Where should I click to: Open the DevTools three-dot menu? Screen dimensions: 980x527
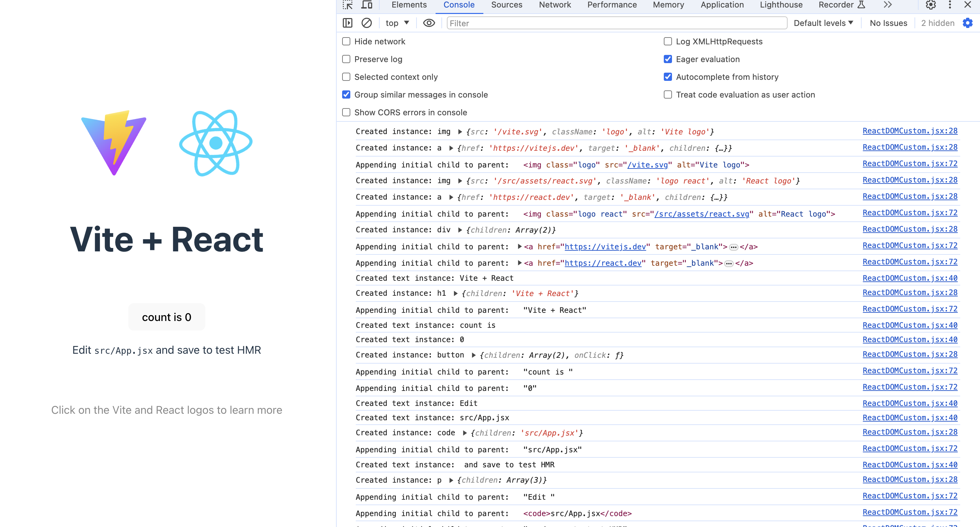coord(950,4)
